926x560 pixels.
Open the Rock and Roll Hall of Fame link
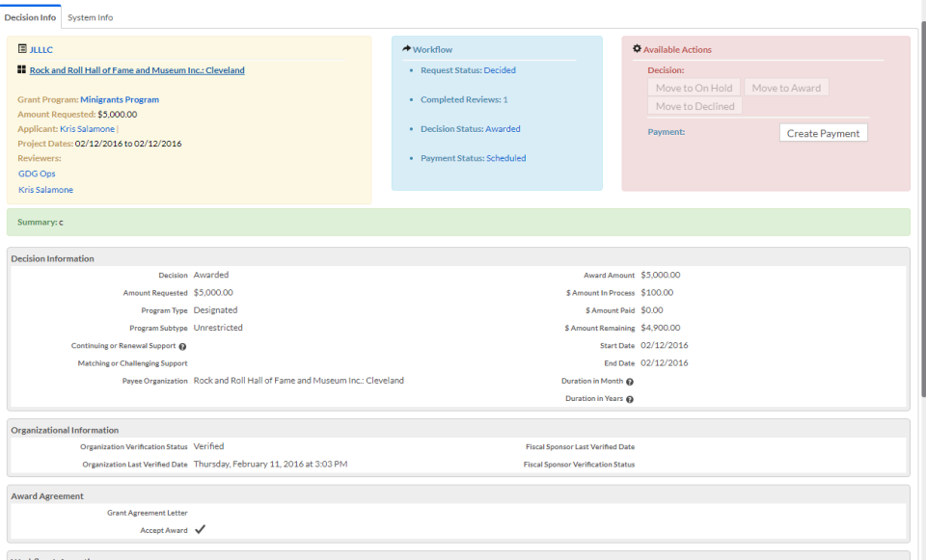136,69
